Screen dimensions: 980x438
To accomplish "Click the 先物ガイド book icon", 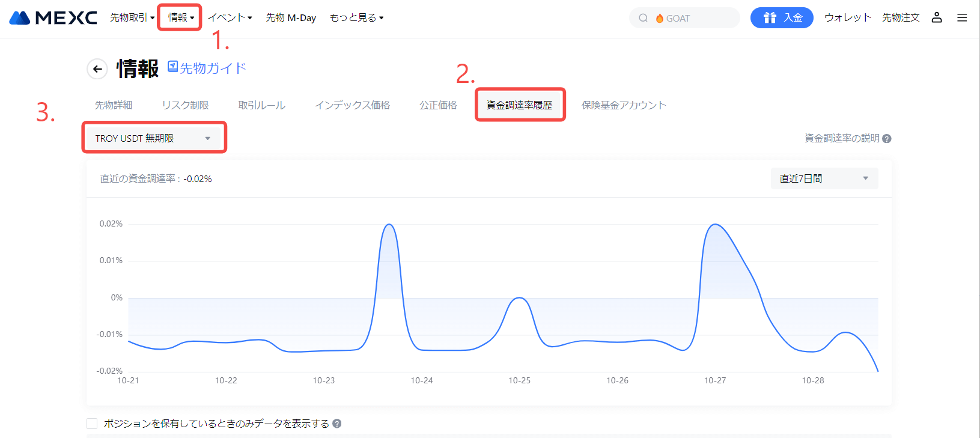I will (x=172, y=67).
